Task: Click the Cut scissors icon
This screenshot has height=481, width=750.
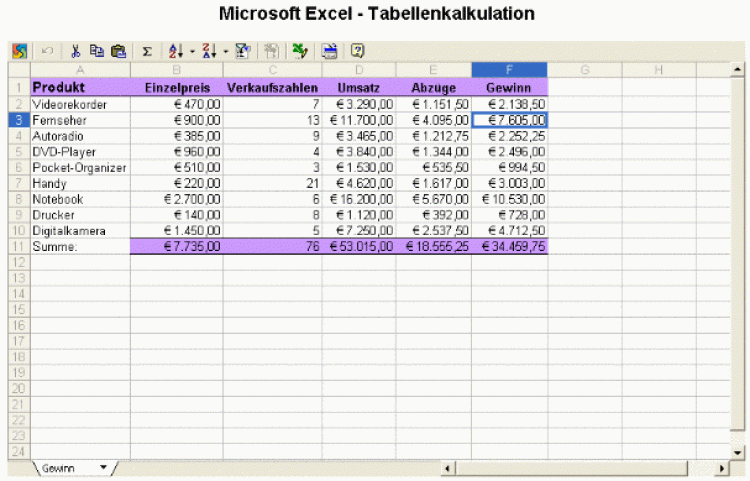Action: point(75,51)
